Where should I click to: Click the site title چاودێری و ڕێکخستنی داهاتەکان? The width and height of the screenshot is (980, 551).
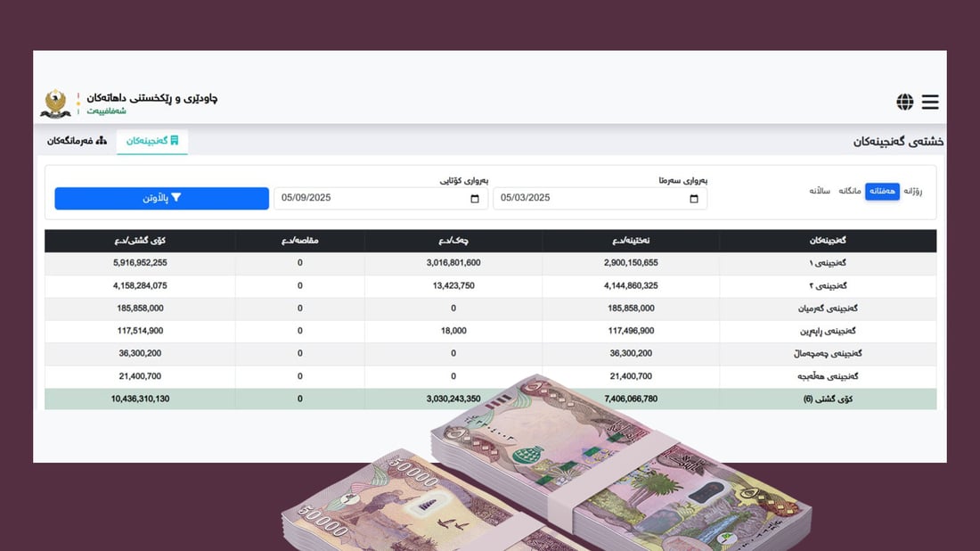point(151,97)
